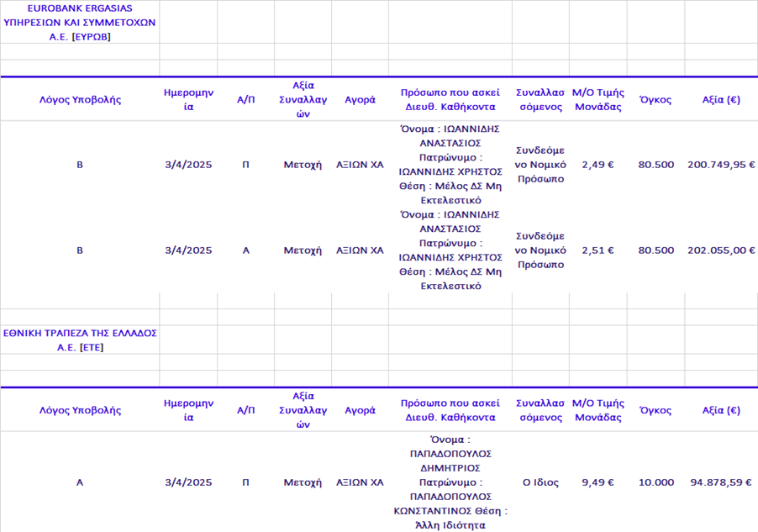The width and height of the screenshot is (758, 532).
Task: Select date 3/4/2025 in the ΠΑΠΑΔΟΠΟΥΛΟΣ row
Action: [188, 482]
